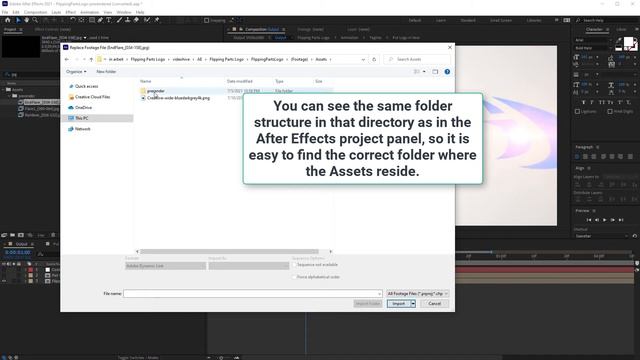This screenshot has width=640, height=360.
Task: Select the Brush tool
Action: point(119,20)
